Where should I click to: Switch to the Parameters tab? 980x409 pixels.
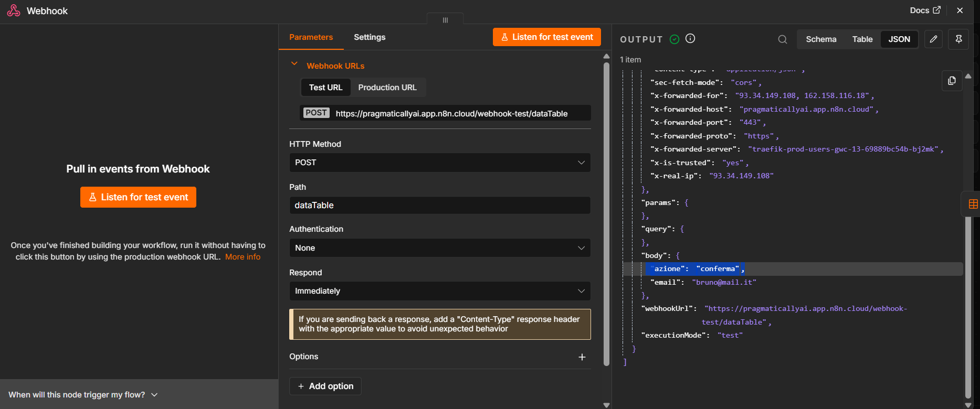coord(311,37)
